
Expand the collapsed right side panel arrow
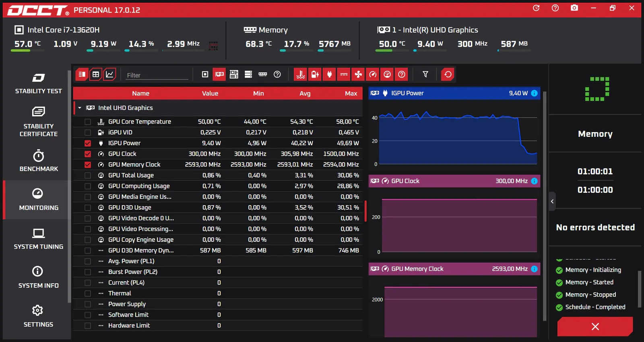pos(552,201)
